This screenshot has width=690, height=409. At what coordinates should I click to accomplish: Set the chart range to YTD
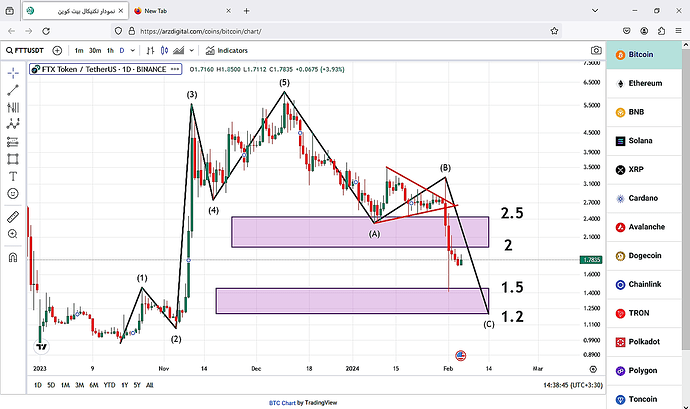click(x=109, y=385)
